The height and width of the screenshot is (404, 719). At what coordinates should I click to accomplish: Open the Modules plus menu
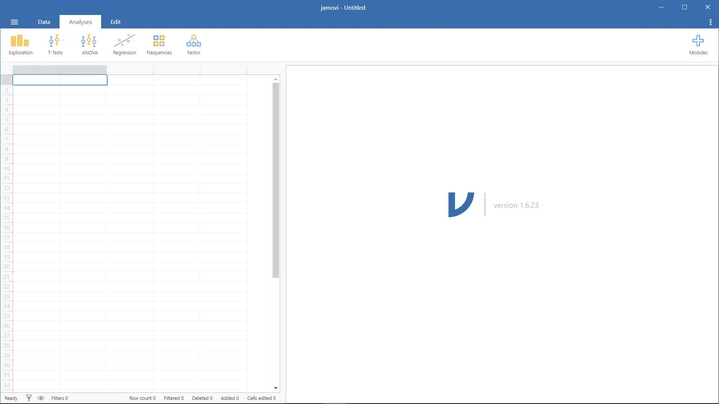pos(698,44)
